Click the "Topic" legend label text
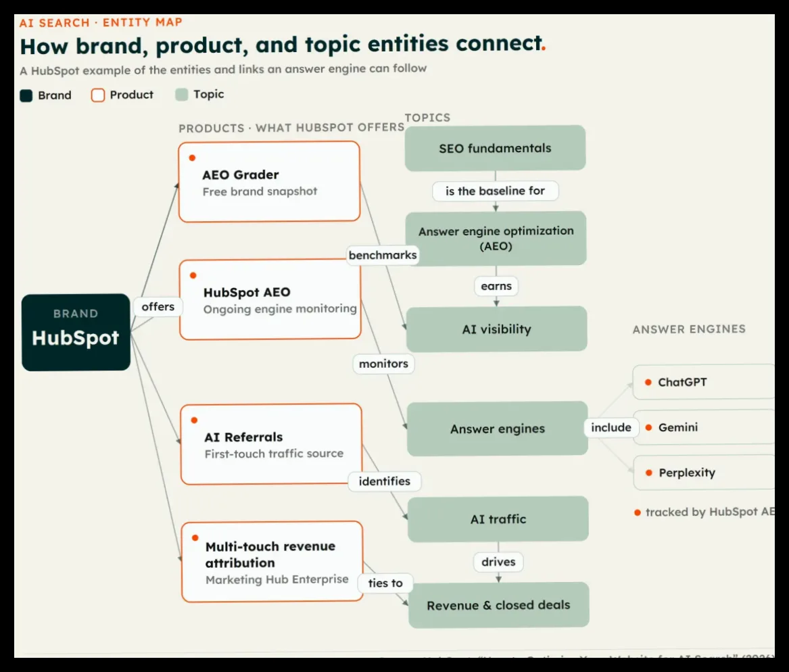 (x=209, y=94)
